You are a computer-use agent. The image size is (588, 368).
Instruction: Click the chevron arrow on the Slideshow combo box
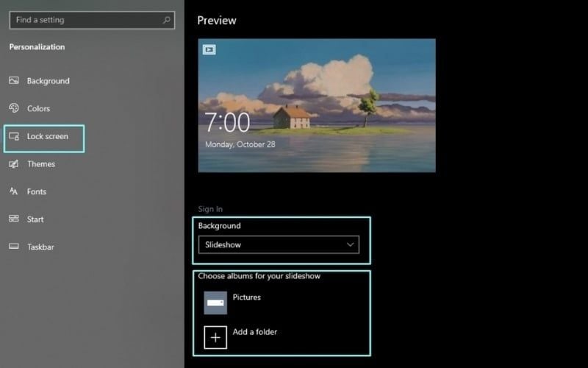pos(350,244)
